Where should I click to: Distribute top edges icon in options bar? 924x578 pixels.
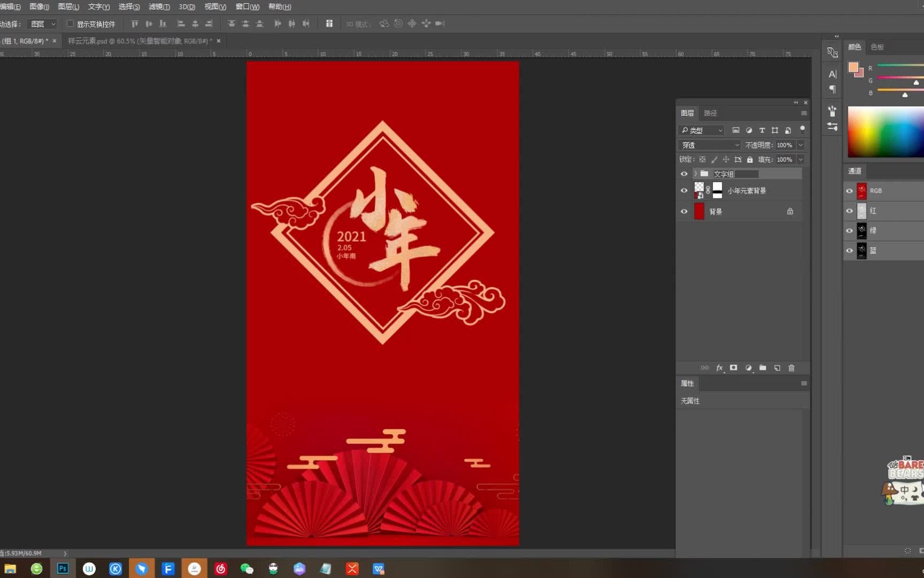(232, 24)
